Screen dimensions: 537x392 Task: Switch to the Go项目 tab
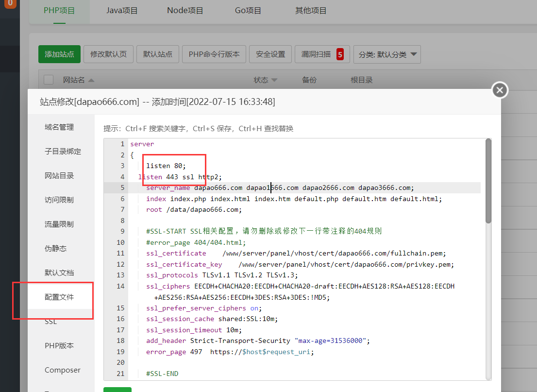(248, 10)
